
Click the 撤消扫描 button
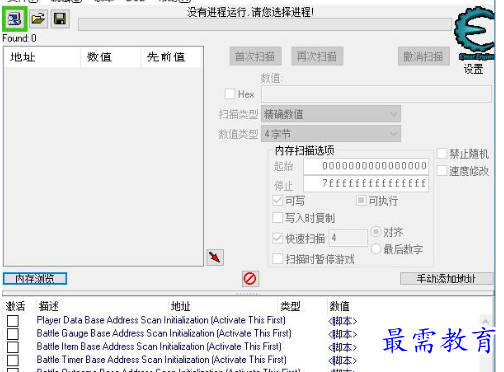424,56
